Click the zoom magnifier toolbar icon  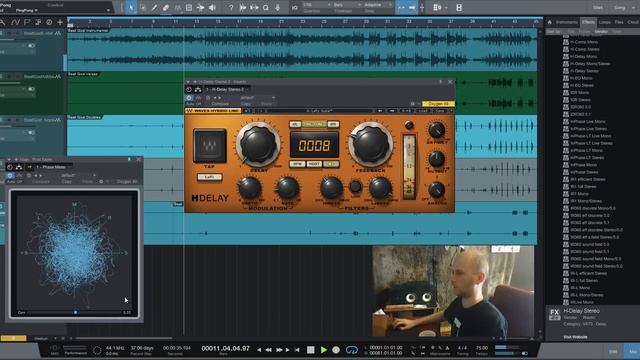tap(266, 7)
